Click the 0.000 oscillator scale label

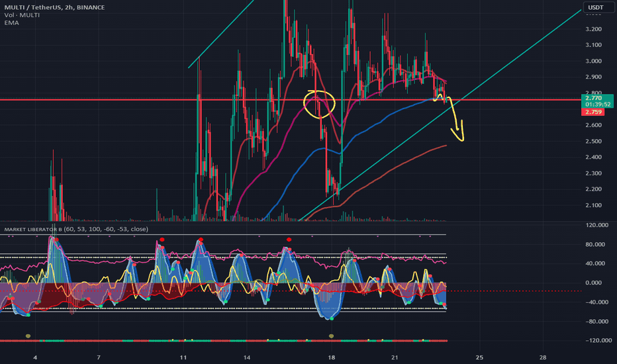click(x=593, y=283)
